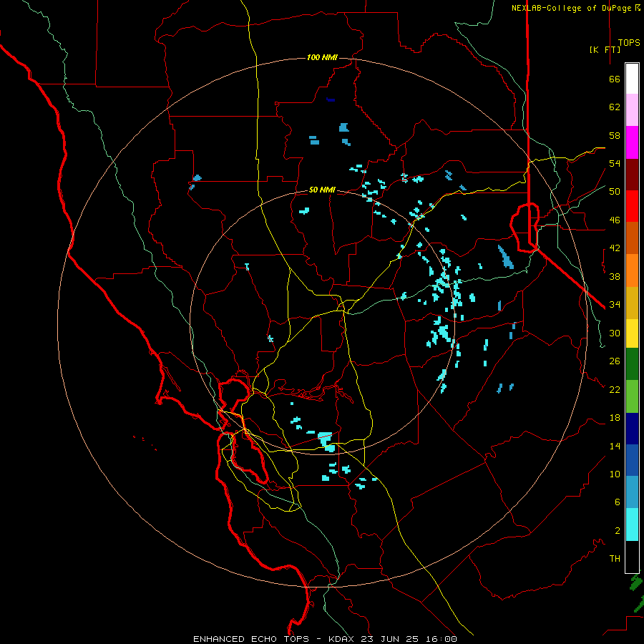Click the ENHANCED ECHO TOPS title text
Viewport: 644px width, 644px height.
(x=251, y=639)
